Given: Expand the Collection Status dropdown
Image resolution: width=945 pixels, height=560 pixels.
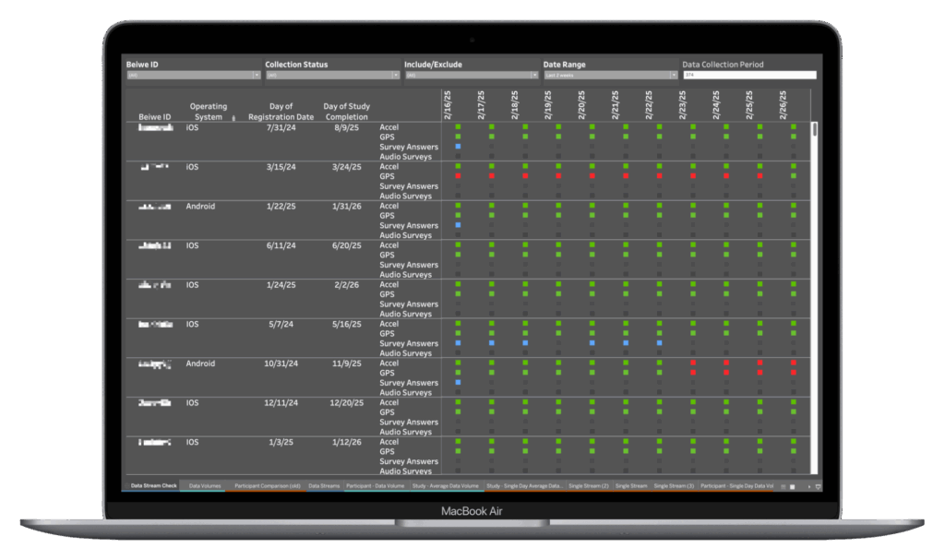Looking at the screenshot, I should [x=395, y=76].
